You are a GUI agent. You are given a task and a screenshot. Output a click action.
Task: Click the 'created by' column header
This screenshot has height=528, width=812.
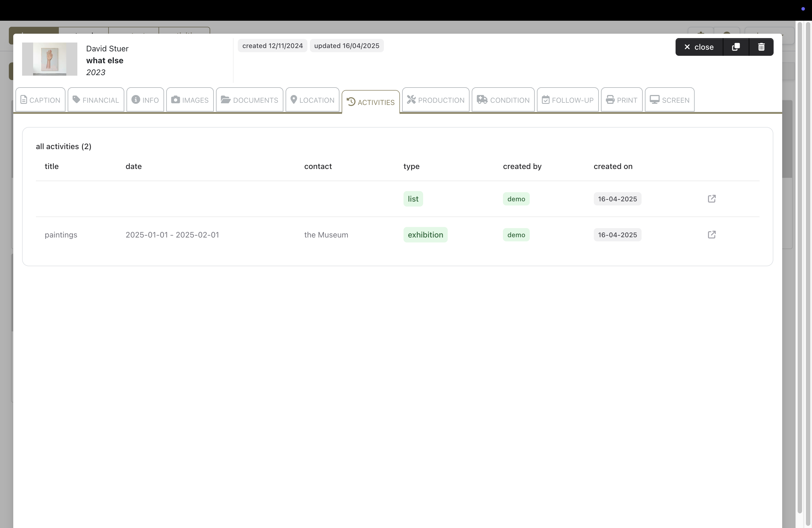[522, 167]
